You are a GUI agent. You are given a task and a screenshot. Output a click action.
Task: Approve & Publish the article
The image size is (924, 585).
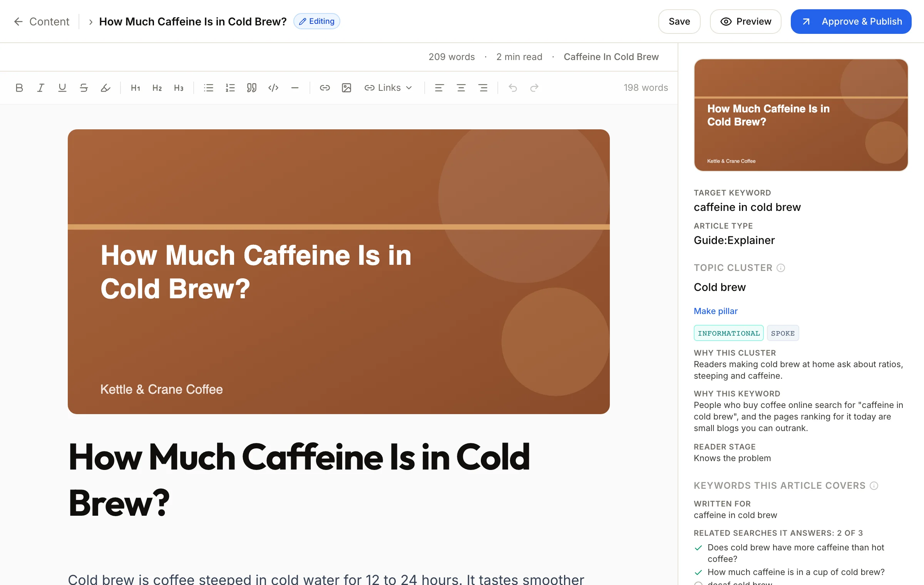click(851, 22)
